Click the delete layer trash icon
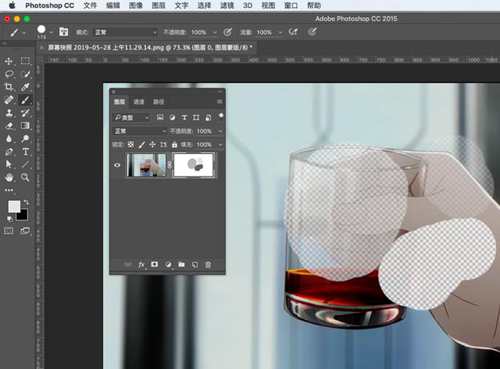The image size is (500, 369). tap(208, 265)
